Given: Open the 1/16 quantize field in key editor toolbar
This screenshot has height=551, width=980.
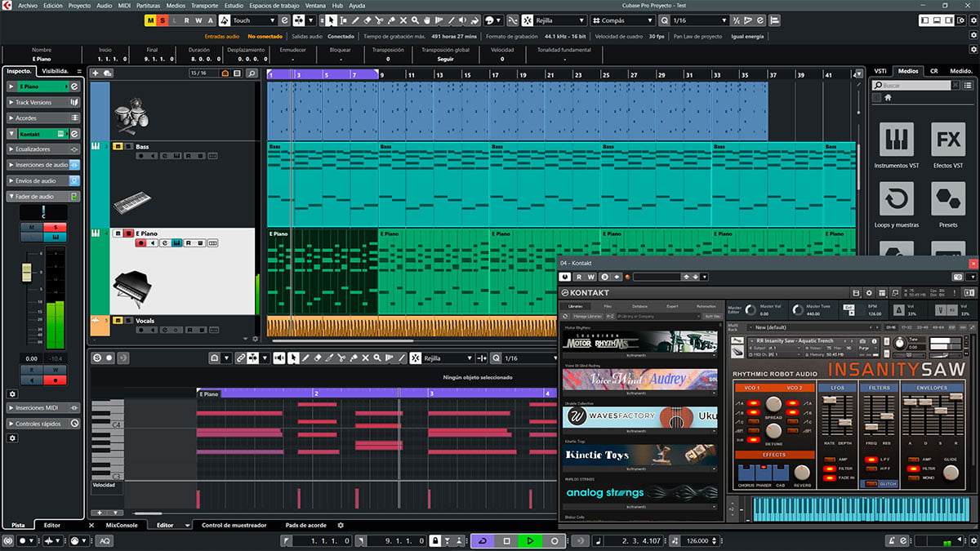Looking at the screenshot, I should (x=531, y=358).
